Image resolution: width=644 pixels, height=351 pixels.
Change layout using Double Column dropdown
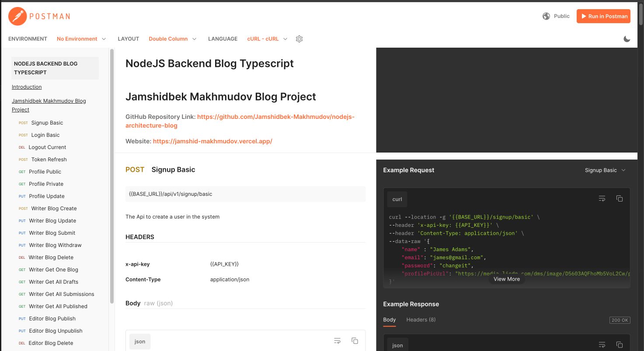172,39
